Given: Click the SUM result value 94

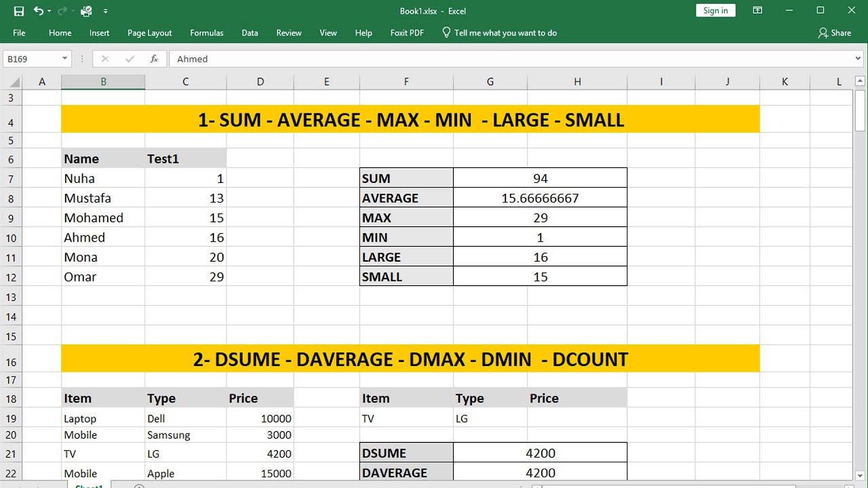Looking at the screenshot, I should point(540,178).
